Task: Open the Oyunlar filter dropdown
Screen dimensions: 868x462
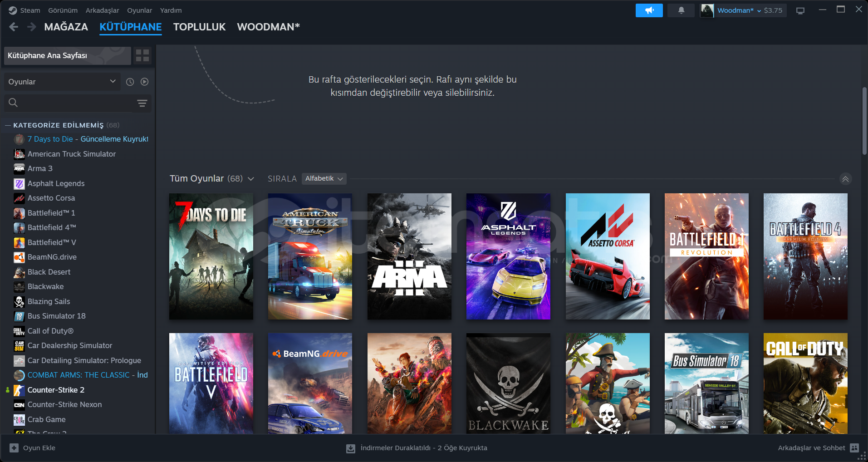Action: click(62, 82)
